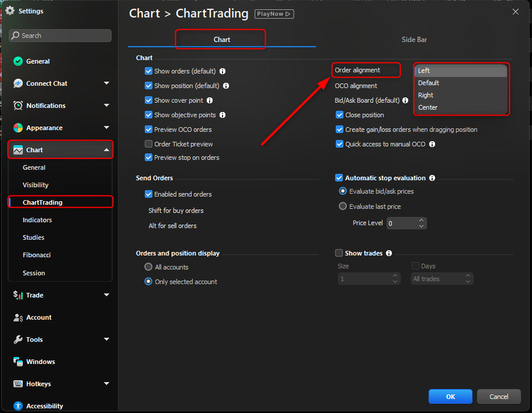Image resolution: width=532 pixels, height=413 pixels.
Task: Enable Order Ticket preview checkbox
Action: [x=148, y=144]
